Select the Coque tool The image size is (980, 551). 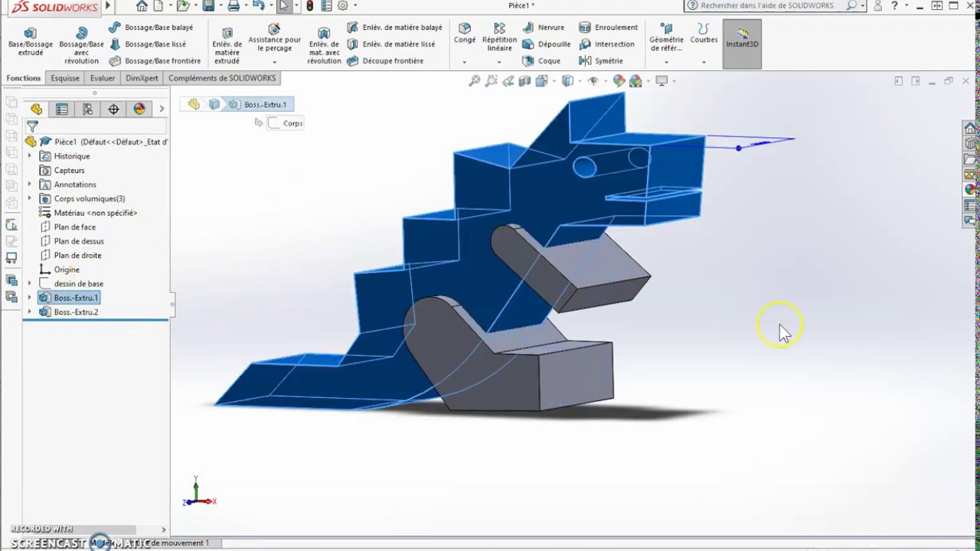click(x=541, y=61)
